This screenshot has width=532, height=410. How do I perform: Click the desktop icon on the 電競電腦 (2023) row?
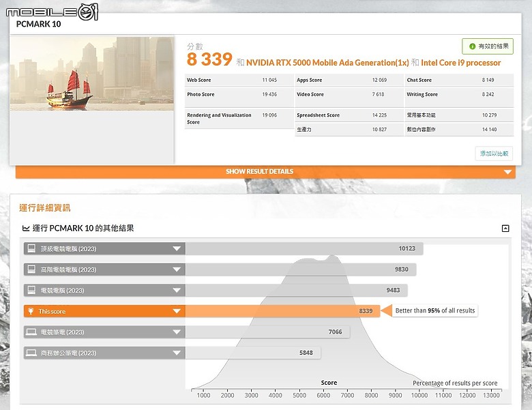click(x=31, y=290)
